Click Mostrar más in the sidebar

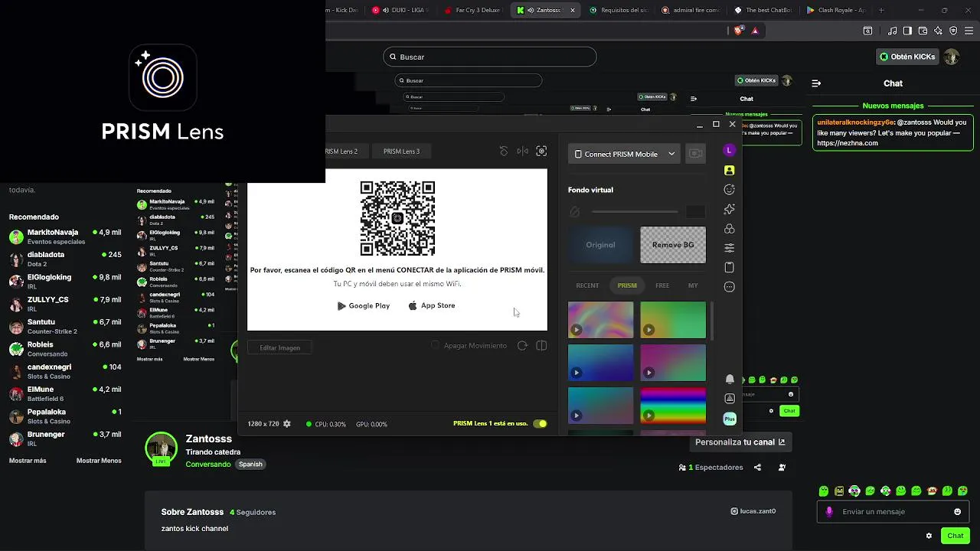click(28, 461)
